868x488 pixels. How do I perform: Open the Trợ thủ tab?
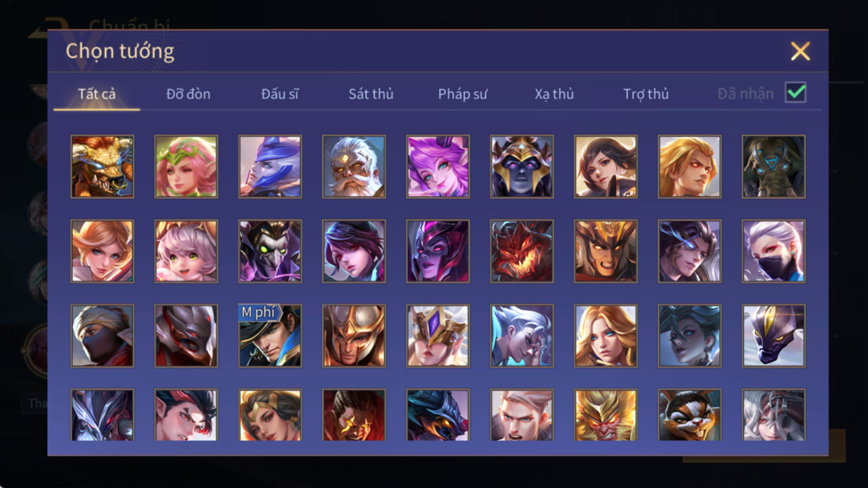pos(646,94)
